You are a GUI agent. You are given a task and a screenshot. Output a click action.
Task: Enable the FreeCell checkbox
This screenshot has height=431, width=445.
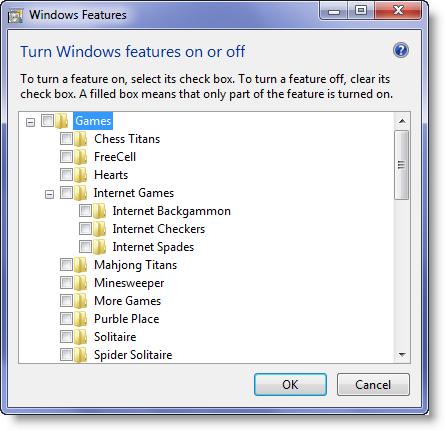click(66, 156)
